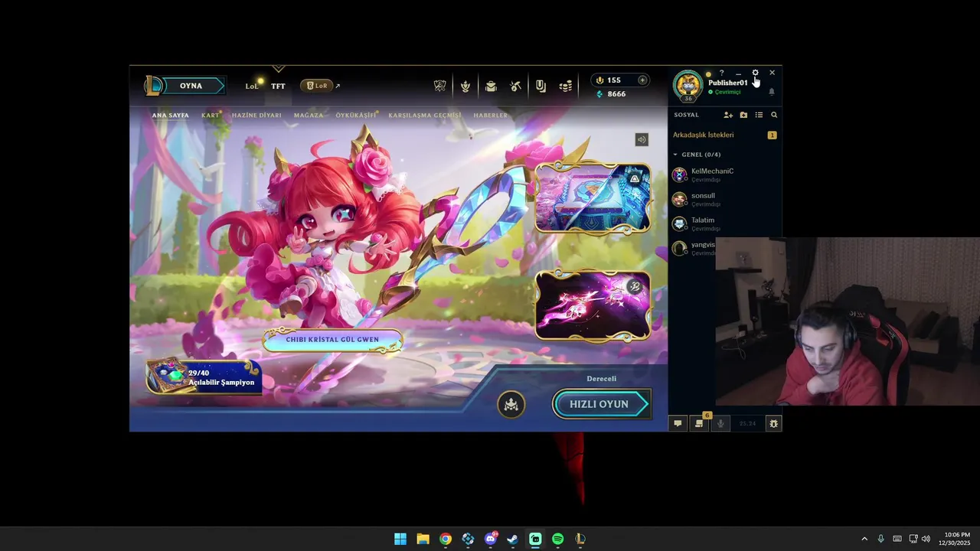This screenshot has height=551, width=980.
Task: Open the Clash trophy icon
Action: tap(439, 86)
